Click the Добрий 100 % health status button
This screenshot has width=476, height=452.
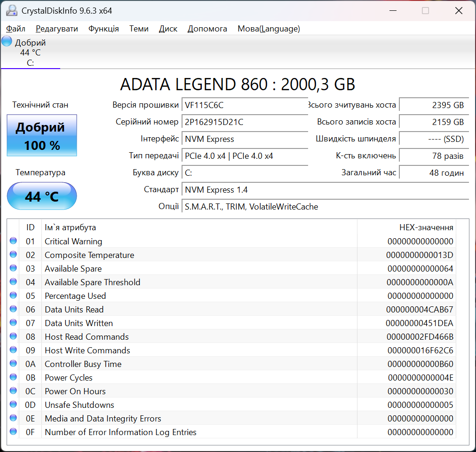[42, 136]
